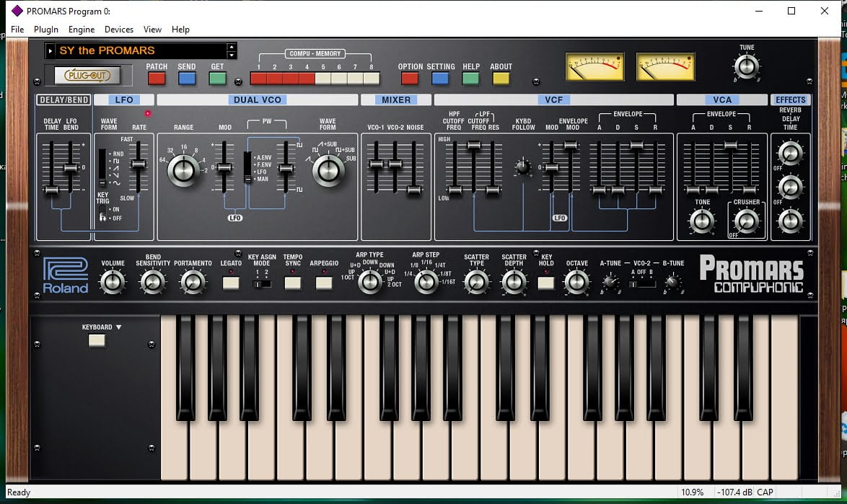Click the left VU meter
Screen dimensions: 847x504
594,67
